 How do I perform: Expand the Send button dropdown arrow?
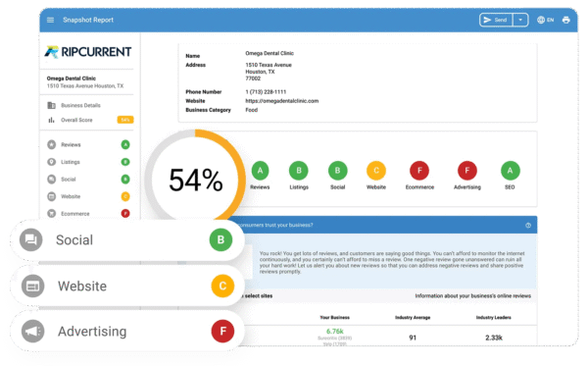[x=520, y=20]
